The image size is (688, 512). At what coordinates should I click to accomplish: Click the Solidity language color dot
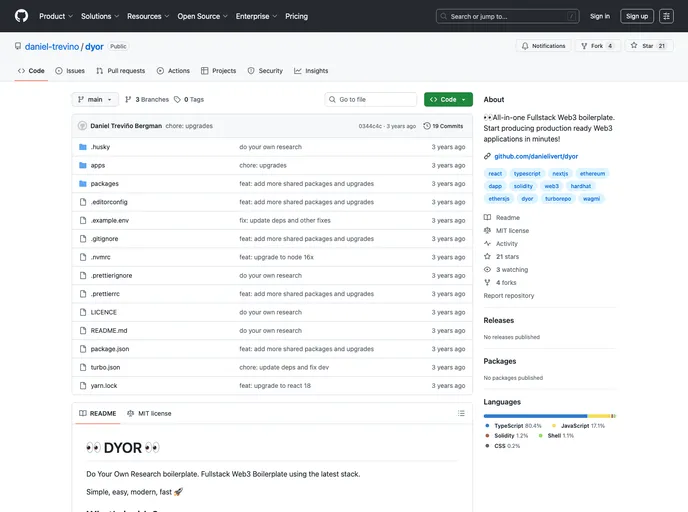pos(487,436)
